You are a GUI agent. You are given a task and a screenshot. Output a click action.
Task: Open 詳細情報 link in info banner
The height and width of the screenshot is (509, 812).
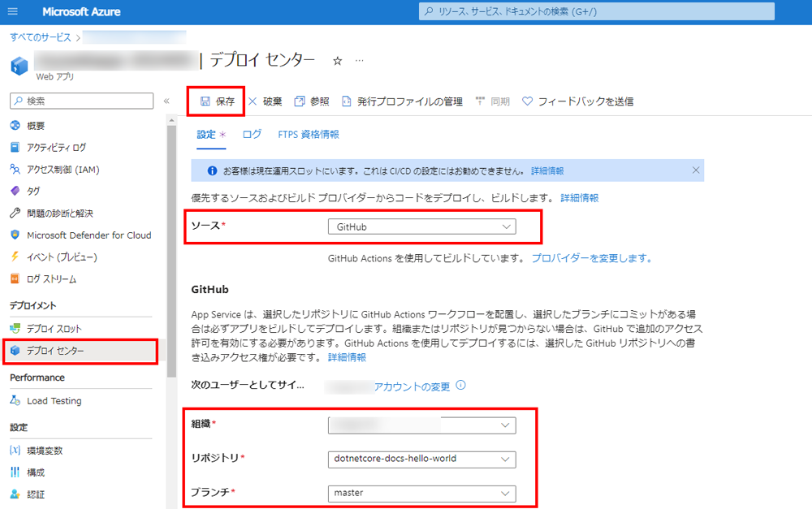click(x=547, y=170)
